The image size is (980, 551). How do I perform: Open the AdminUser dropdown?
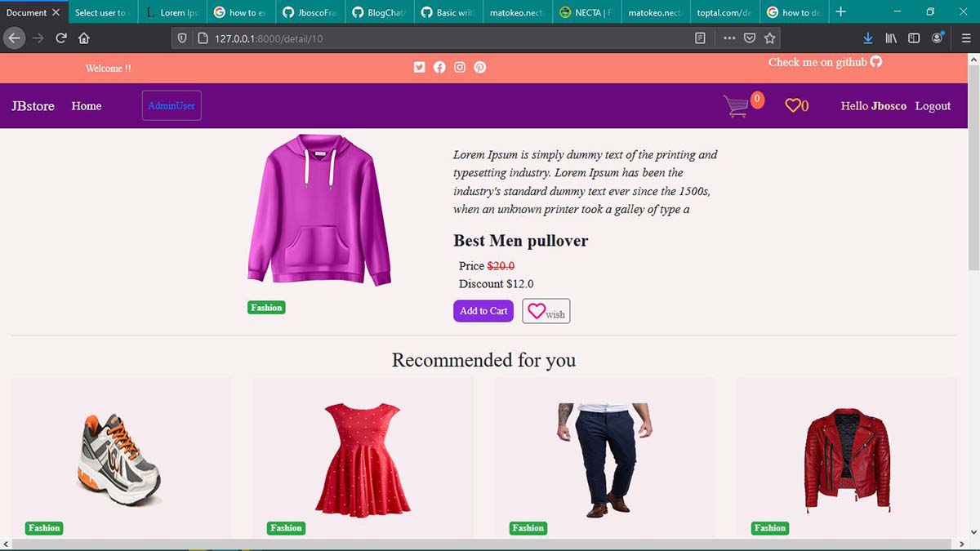coord(171,105)
